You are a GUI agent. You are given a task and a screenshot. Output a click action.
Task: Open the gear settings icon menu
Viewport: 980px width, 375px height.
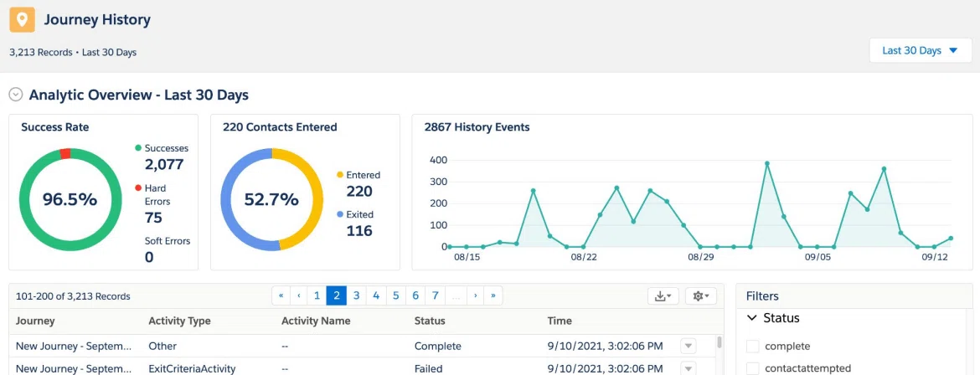pyautogui.click(x=700, y=295)
